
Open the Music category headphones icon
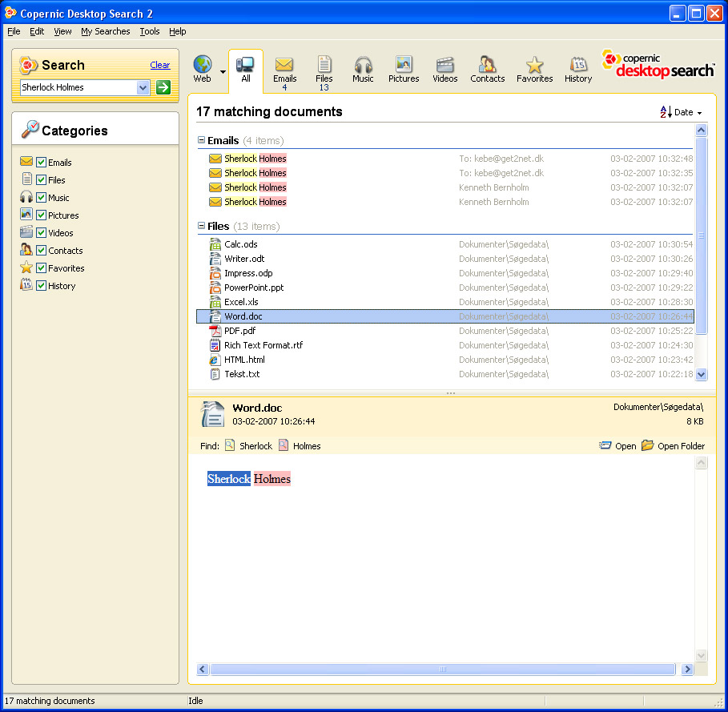pyautogui.click(x=363, y=65)
